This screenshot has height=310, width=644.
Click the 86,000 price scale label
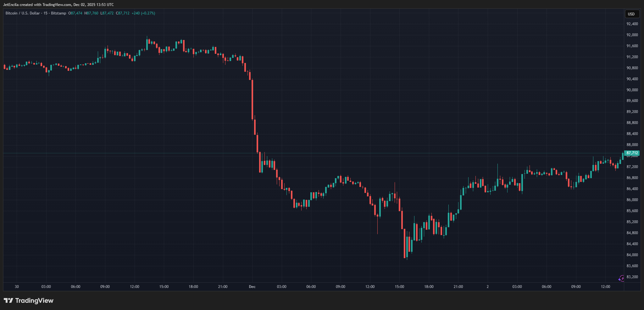(632, 200)
